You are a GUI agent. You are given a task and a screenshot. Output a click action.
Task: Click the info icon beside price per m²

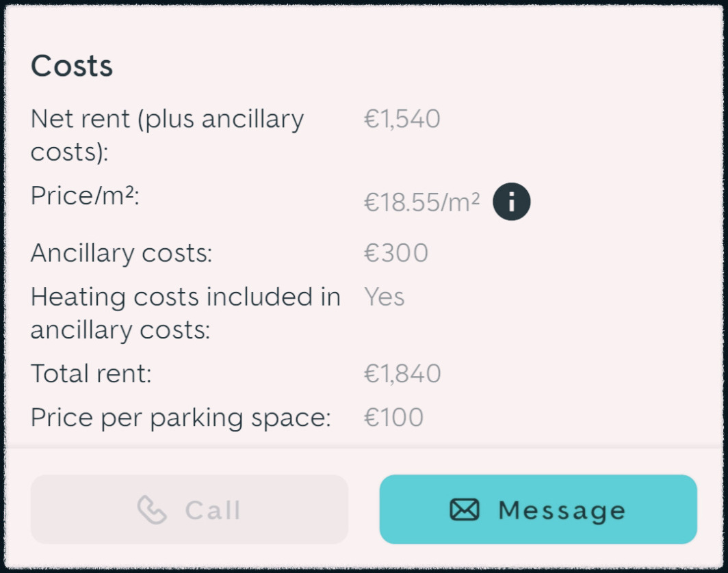tap(511, 202)
